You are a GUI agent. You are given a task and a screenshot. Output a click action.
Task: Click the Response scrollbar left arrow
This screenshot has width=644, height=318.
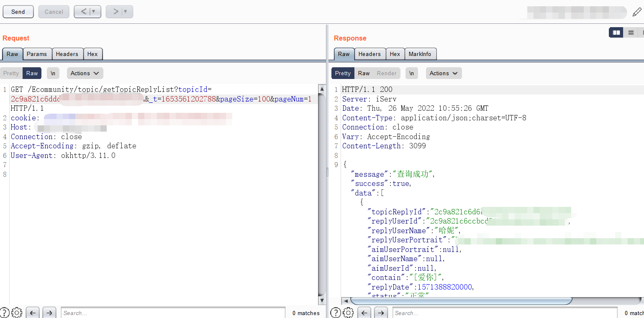pyautogui.click(x=346, y=301)
